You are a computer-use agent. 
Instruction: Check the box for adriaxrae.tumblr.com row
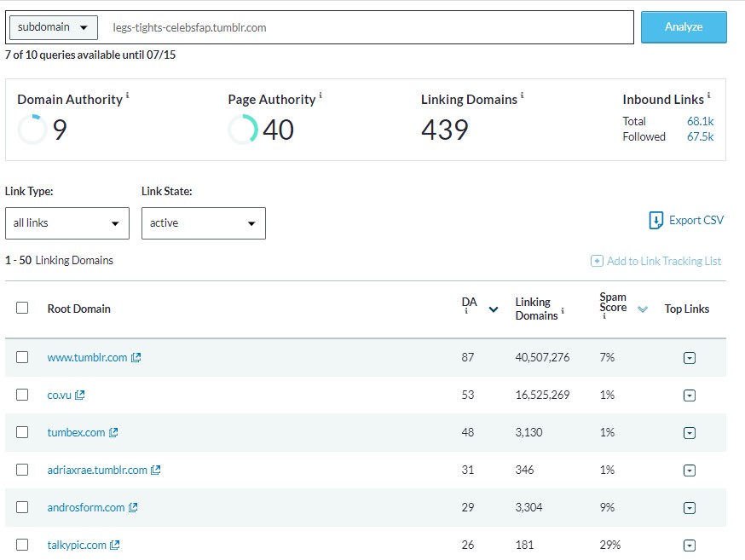coord(22,470)
